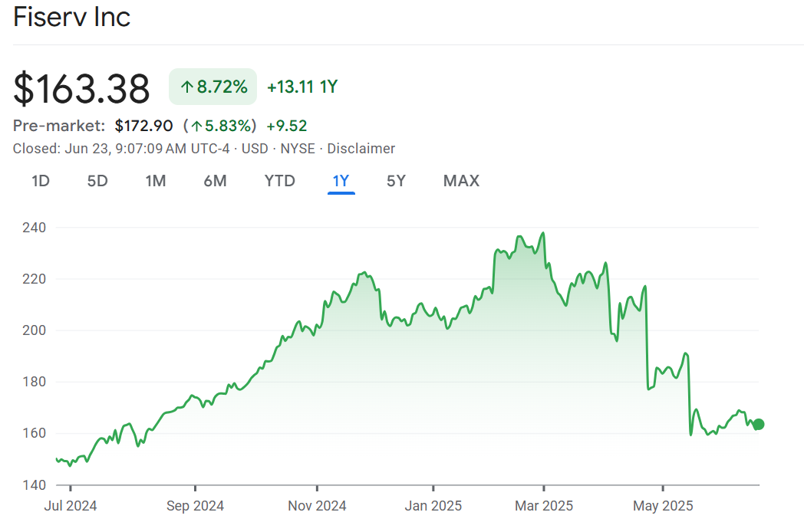The height and width of the screenshot is (532, 804).
Task: Click the Mar 2025 x-axis label
Action: pyautogui.click(x=543, y=506)
